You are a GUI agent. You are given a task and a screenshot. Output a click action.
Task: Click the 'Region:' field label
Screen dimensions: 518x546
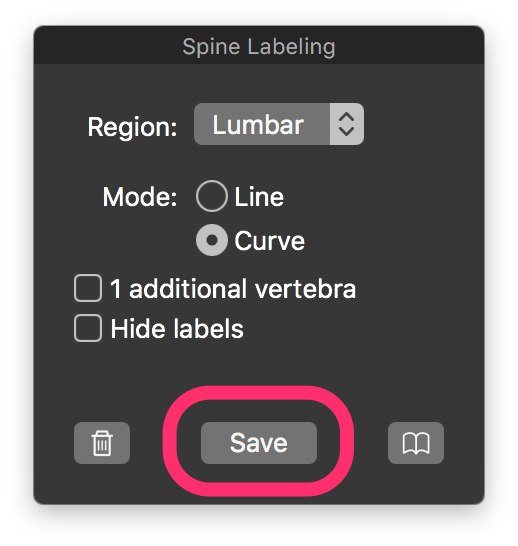133,127
